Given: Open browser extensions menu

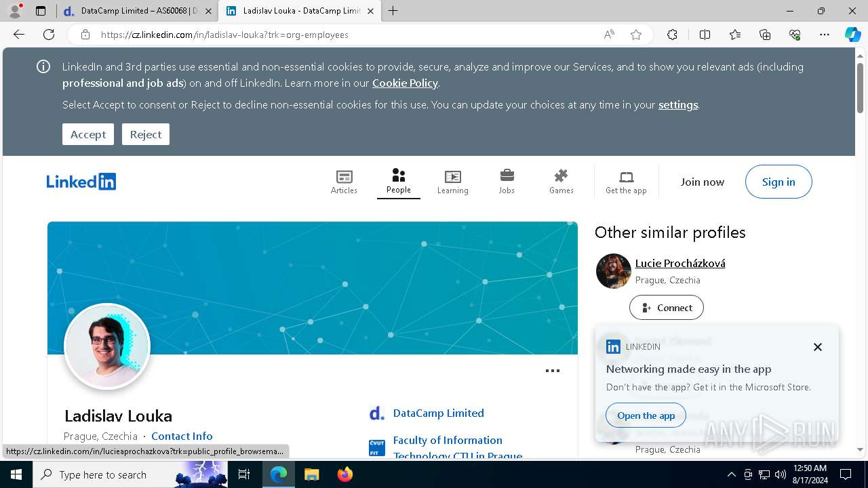Looking at the screenshot, I should coord(672,35).
